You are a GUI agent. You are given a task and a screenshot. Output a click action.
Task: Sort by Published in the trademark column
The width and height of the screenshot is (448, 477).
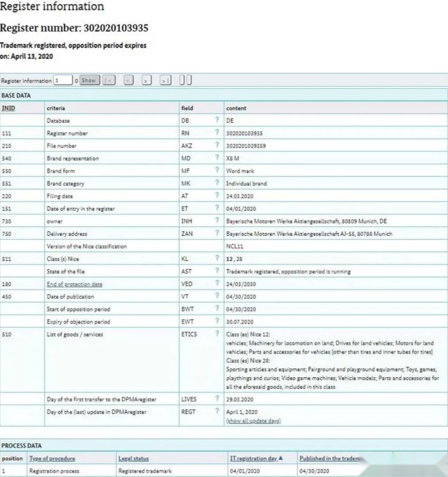[x=329, y=459]
